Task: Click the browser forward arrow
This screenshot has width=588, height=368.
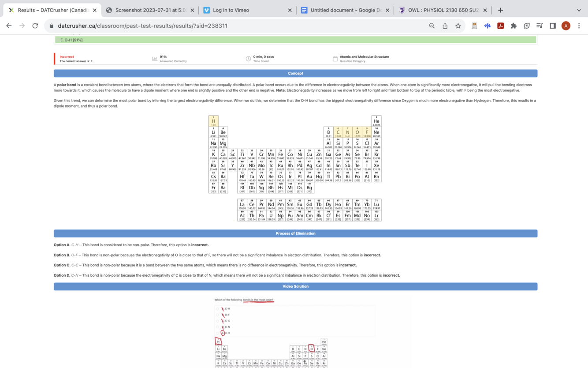Action: coord(22,26)
